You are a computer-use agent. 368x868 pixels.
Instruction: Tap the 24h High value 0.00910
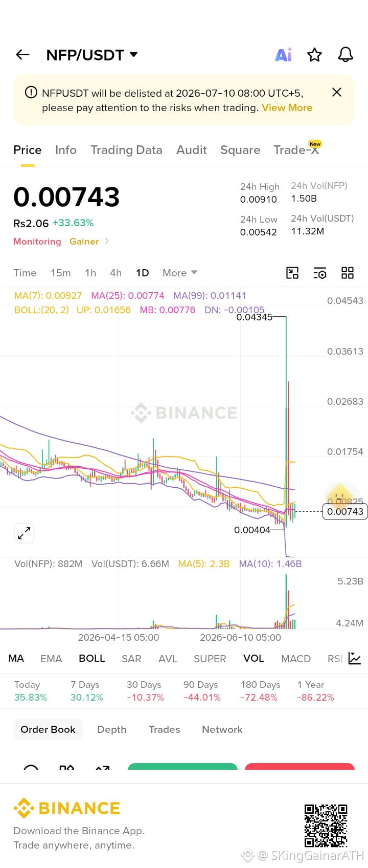[x=259, y=200]
